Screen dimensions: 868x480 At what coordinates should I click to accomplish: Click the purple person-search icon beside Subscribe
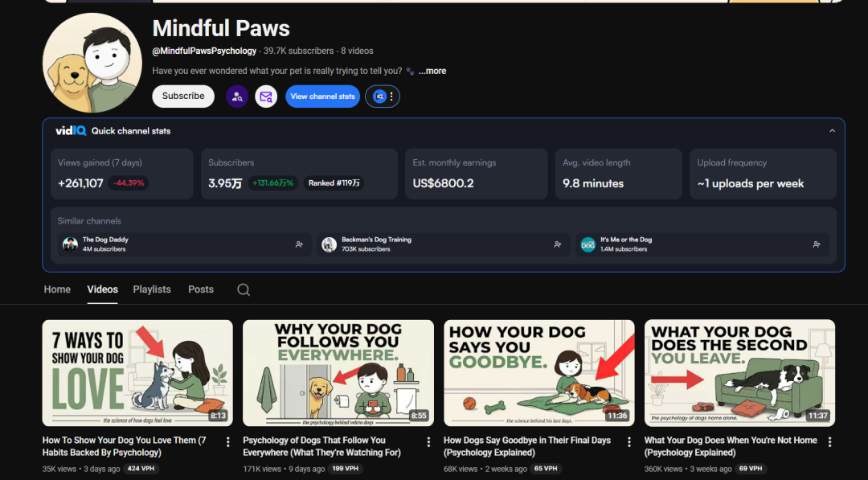click(x=237, y=96)
